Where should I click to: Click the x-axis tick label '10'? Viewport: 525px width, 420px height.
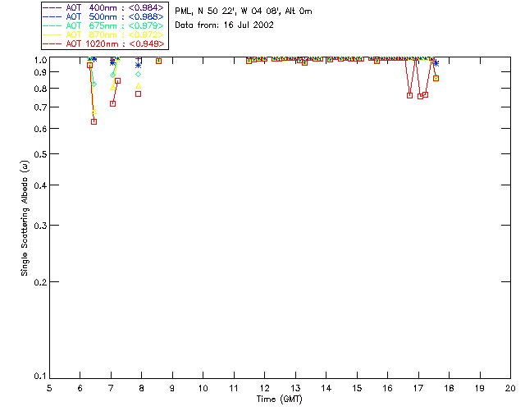[203, 388]
